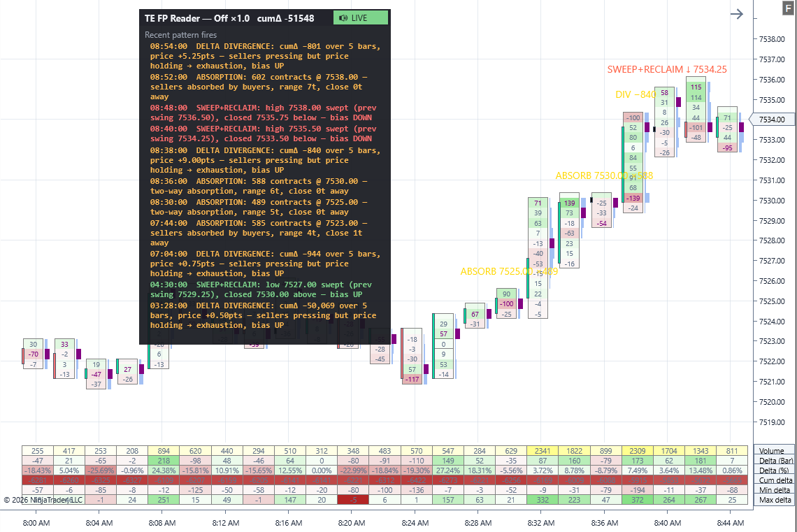Toggle the green LIVE sound button
This screenshot has width=797, height=532.
pos(360,17)
